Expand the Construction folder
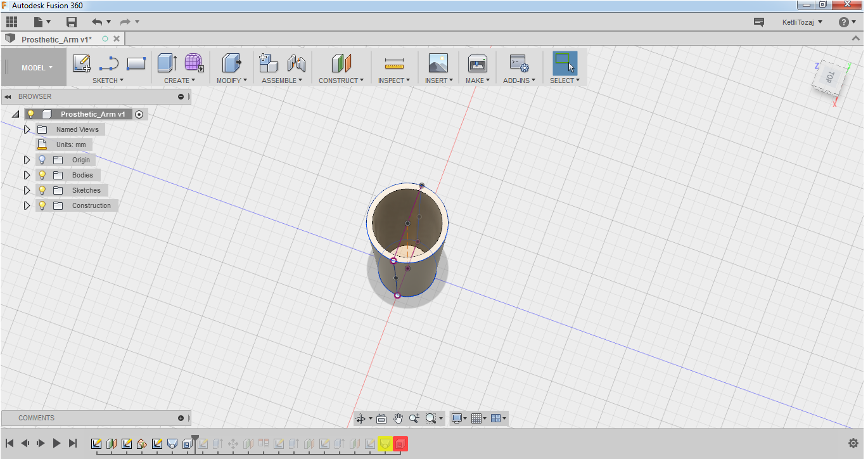 27,205
